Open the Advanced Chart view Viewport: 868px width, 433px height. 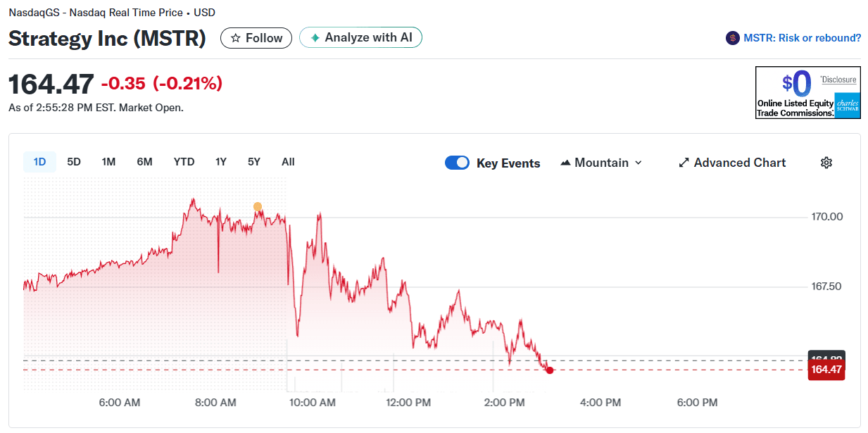tap(732, 163)
